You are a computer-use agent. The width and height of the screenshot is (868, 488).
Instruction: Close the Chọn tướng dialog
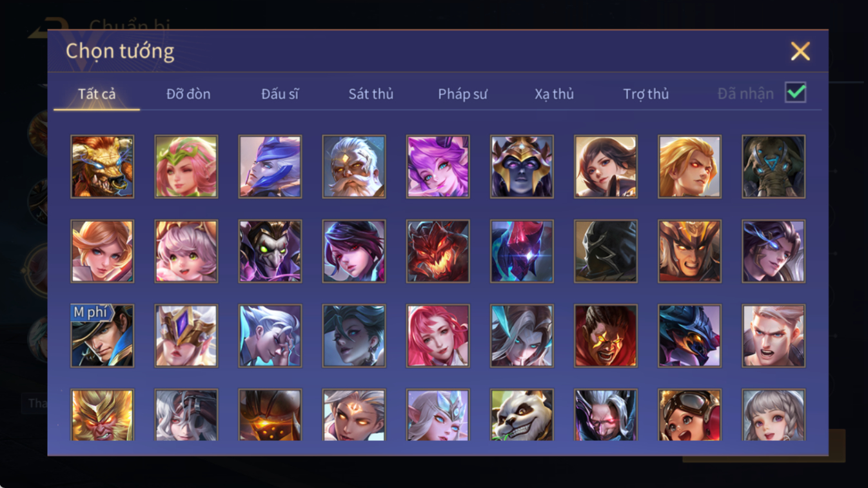800,51
